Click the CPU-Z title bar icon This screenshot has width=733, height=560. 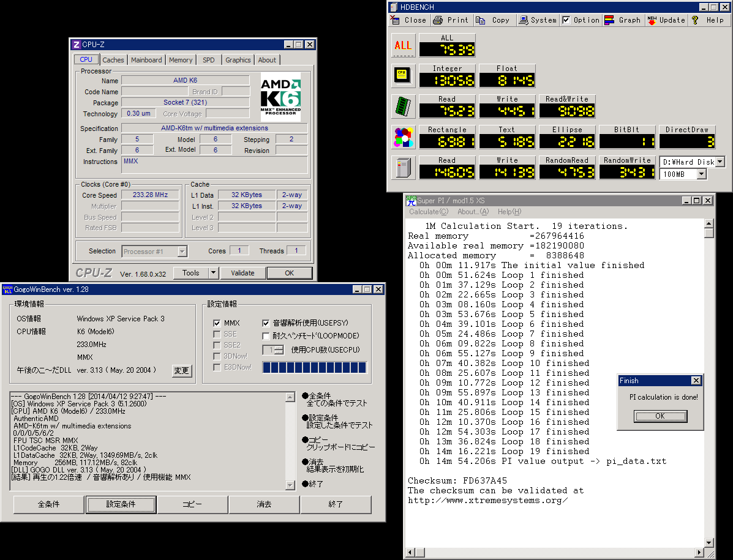tap(77, 44)
